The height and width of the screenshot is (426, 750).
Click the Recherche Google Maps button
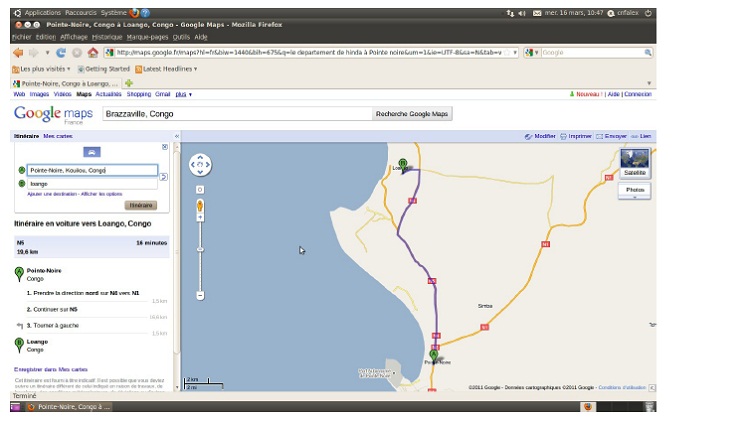click(413, 114)
